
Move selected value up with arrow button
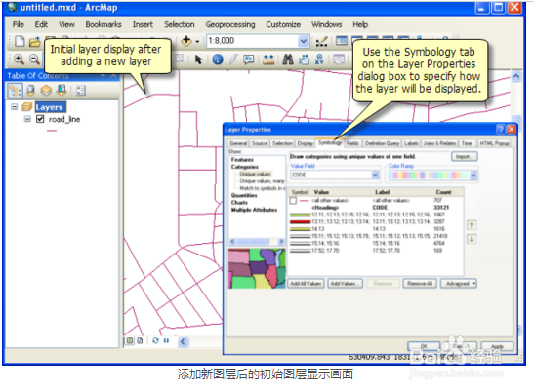472,225
